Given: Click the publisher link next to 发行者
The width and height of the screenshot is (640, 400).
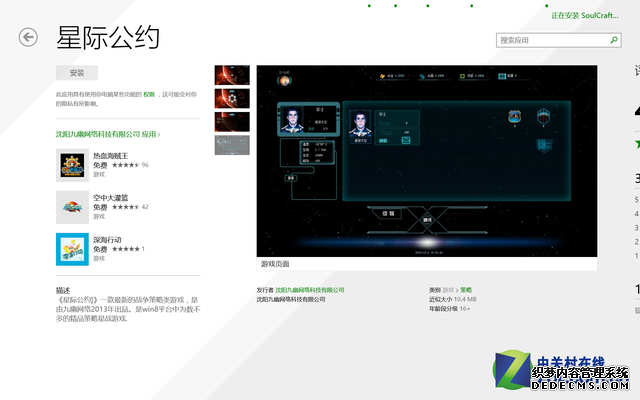Looking at the screenshot, I should [x=310, y=290].
